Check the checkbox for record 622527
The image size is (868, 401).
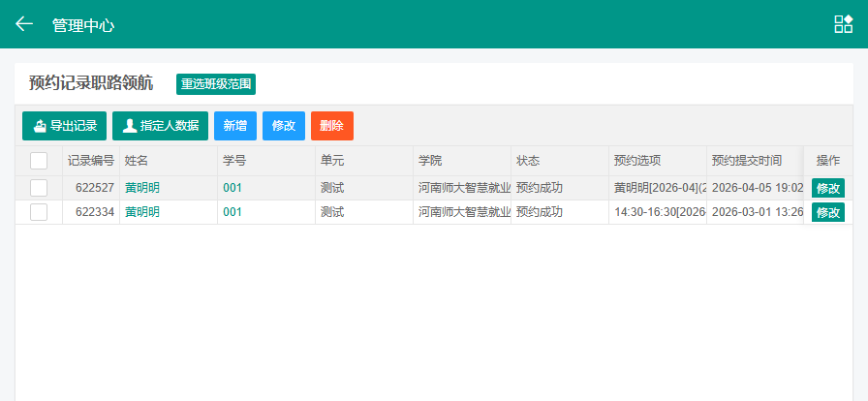pos(39,188)
